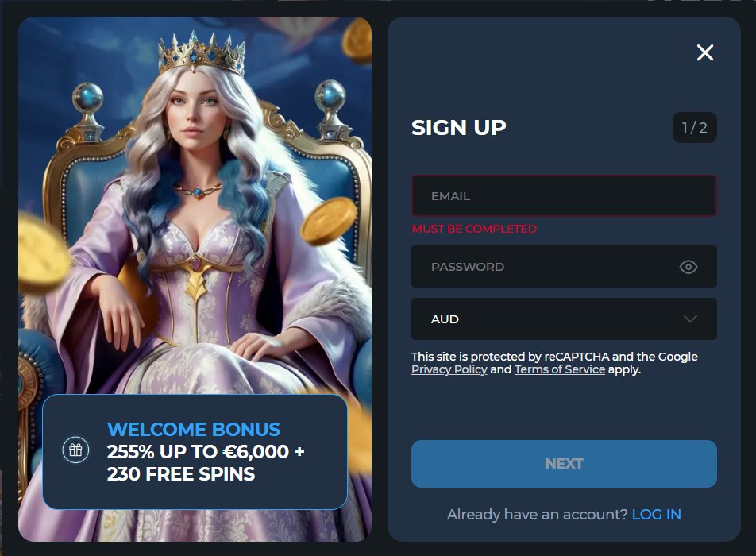Open the Privacy Policy link
This screenshot has width=756, height=556.
click(449, 369)
